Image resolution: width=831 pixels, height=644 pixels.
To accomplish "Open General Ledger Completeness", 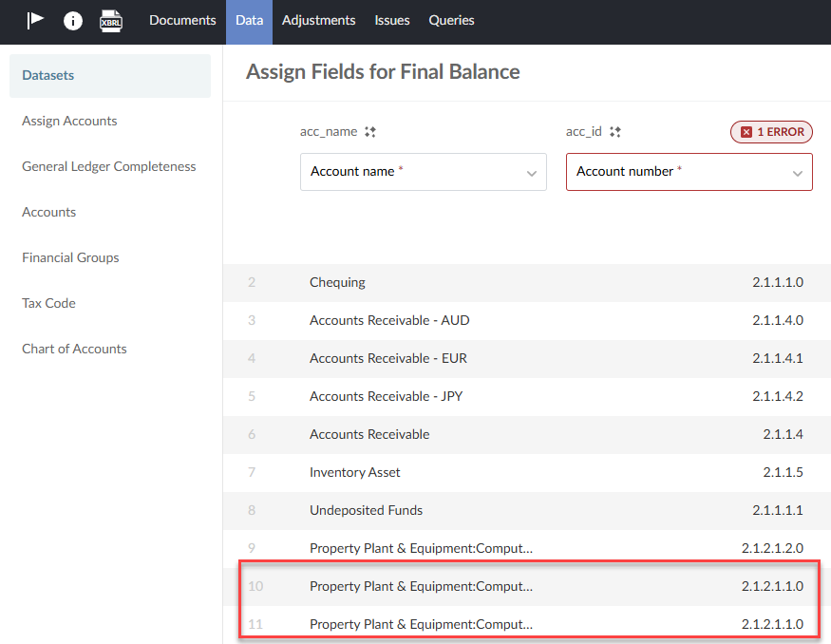I will (x=108, y=166).
